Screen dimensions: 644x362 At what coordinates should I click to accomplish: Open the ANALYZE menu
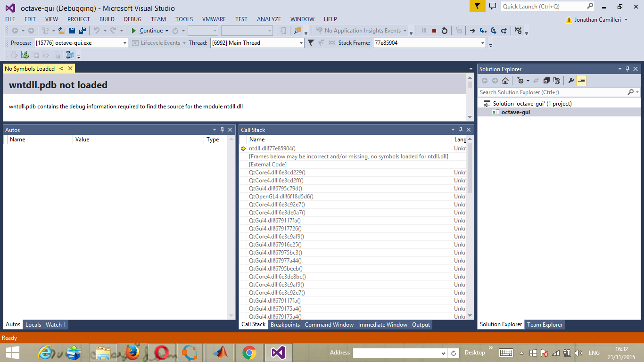coord(269,19)
